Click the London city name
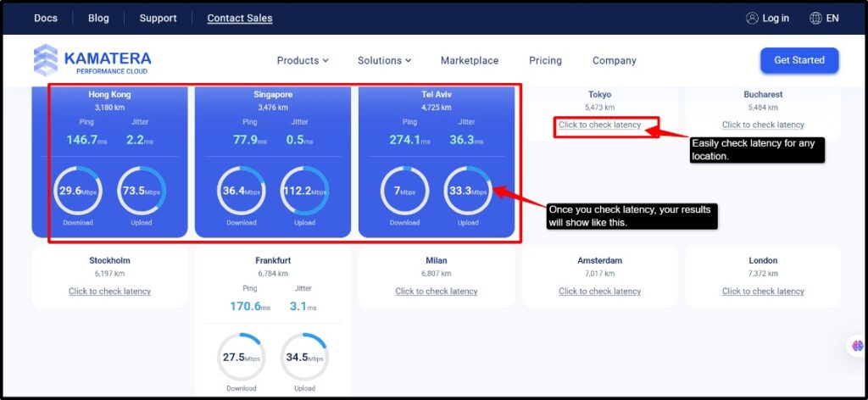 tap(763, 260)
